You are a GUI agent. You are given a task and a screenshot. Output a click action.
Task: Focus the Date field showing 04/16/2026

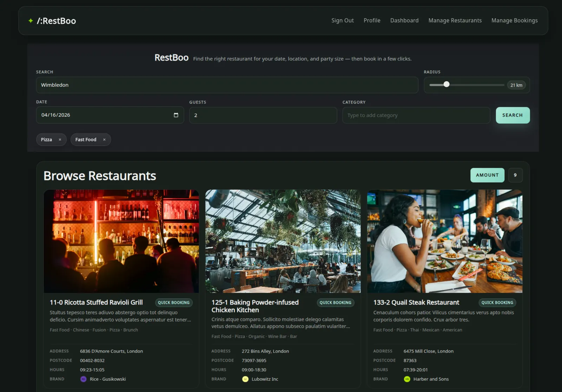110,115
